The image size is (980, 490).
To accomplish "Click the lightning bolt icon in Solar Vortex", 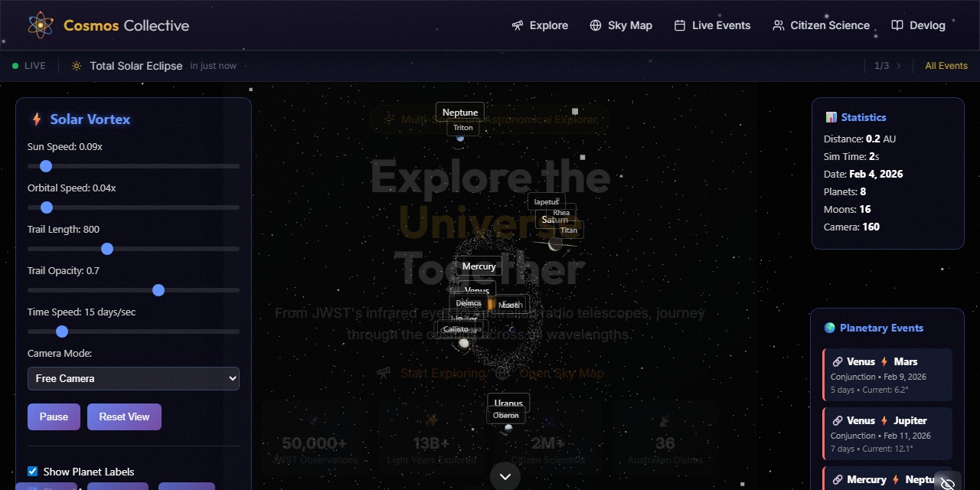I will (x=36, y=119).
